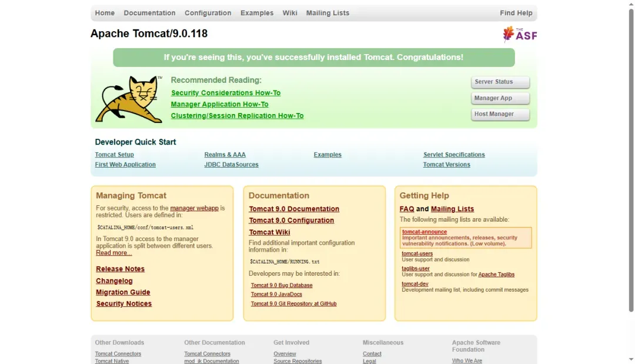This screenshot has height=364, width=635.
Task: Open the Tomcat Versions link
Action: click(447, 165)
